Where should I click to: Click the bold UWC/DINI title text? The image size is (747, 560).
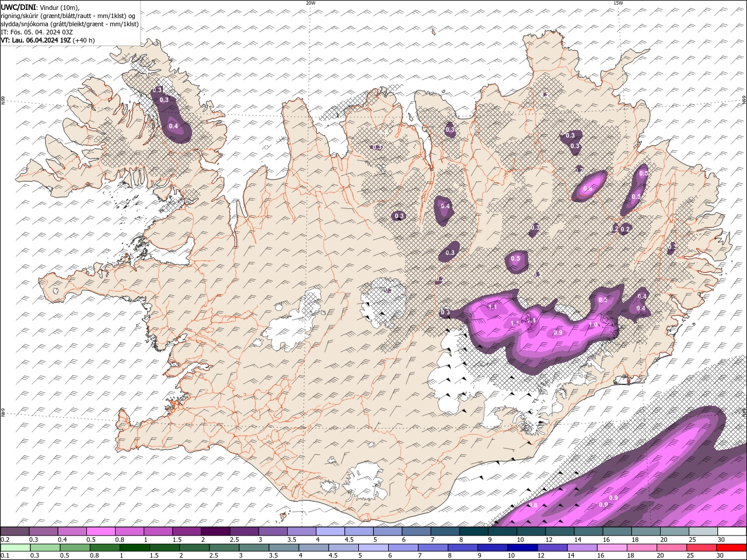[18, 8]
